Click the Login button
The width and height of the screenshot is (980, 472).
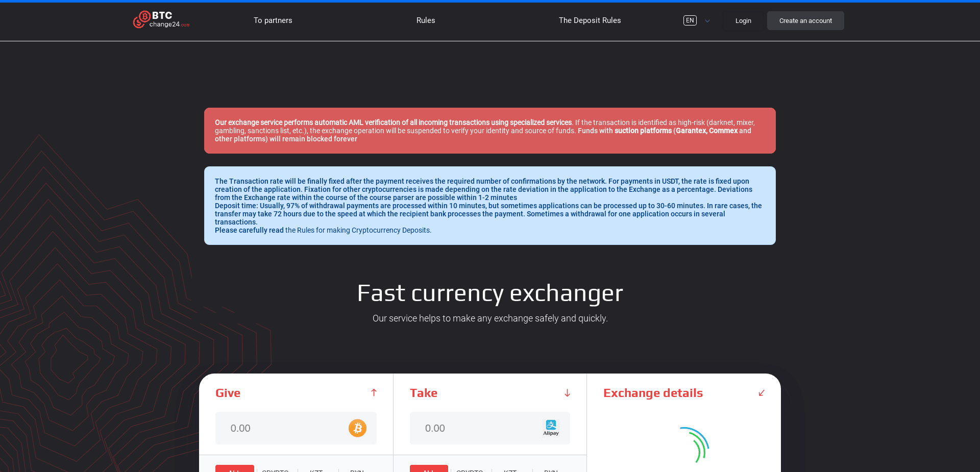[x=743, y=20]
